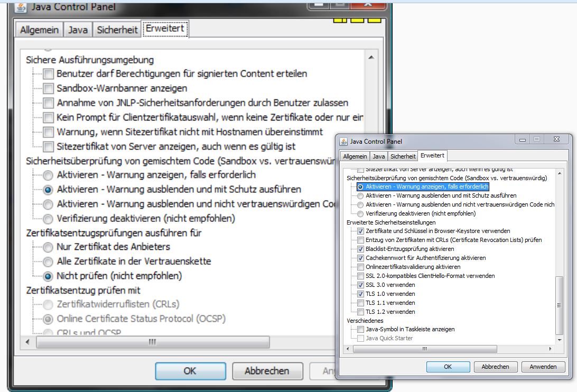Click Abbrechen in the large window

point(267,371)
